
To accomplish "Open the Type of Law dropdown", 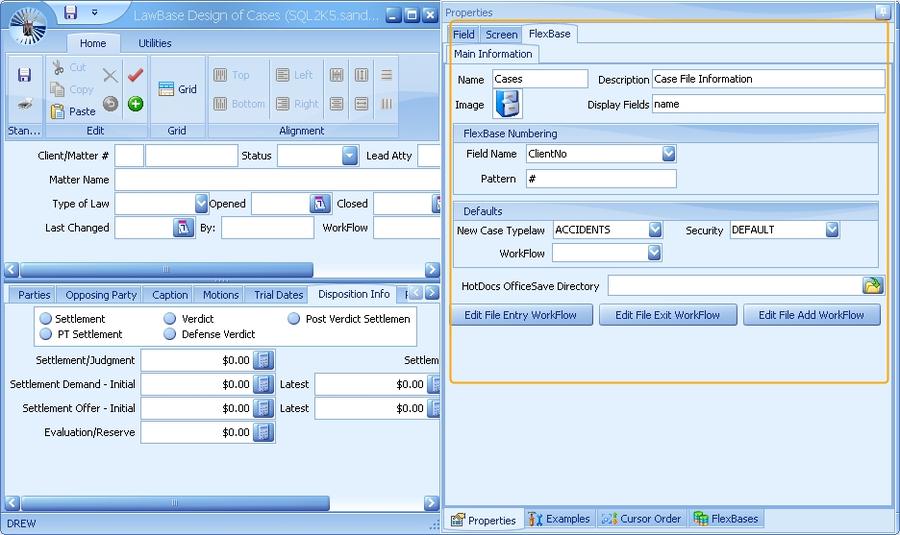I will point(201,203).
